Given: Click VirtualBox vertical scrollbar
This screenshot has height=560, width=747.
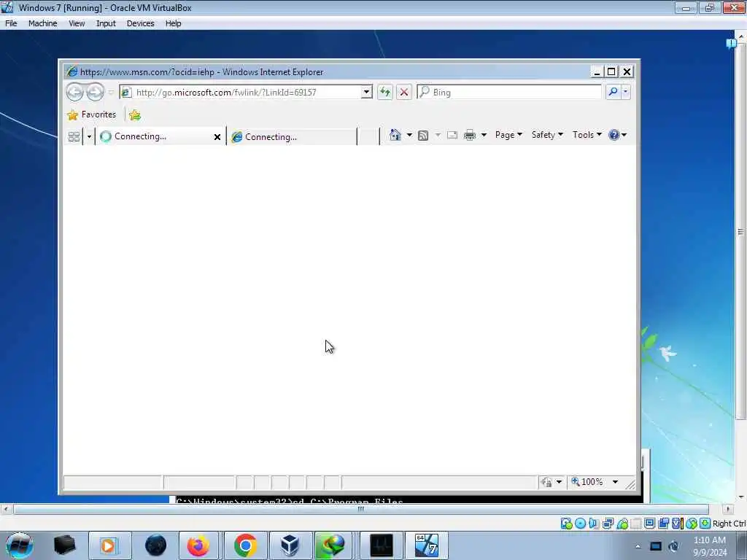Looking at the screenshot, I should point(741,233).
